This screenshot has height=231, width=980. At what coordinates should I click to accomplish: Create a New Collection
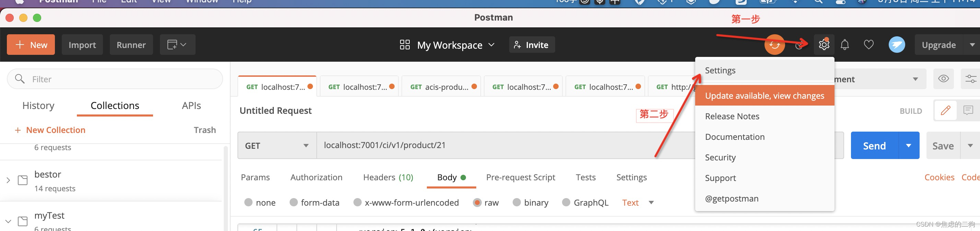pos(50,130)
